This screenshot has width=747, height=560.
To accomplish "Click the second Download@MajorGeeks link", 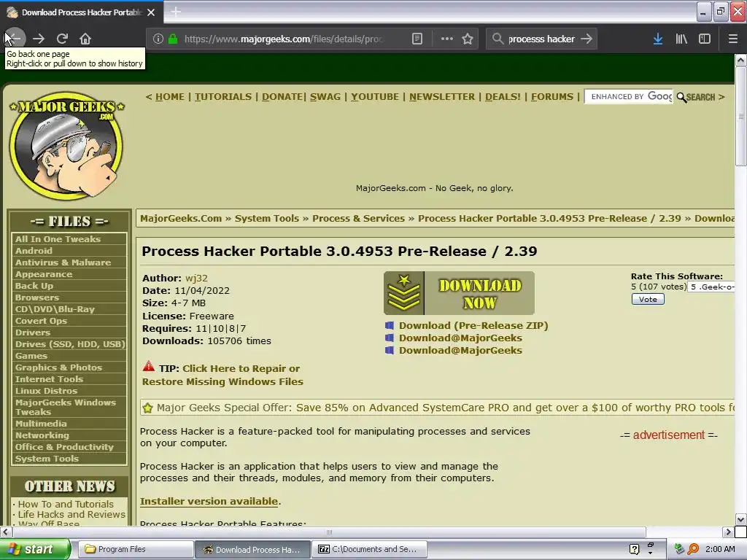I will pos(461,351).
